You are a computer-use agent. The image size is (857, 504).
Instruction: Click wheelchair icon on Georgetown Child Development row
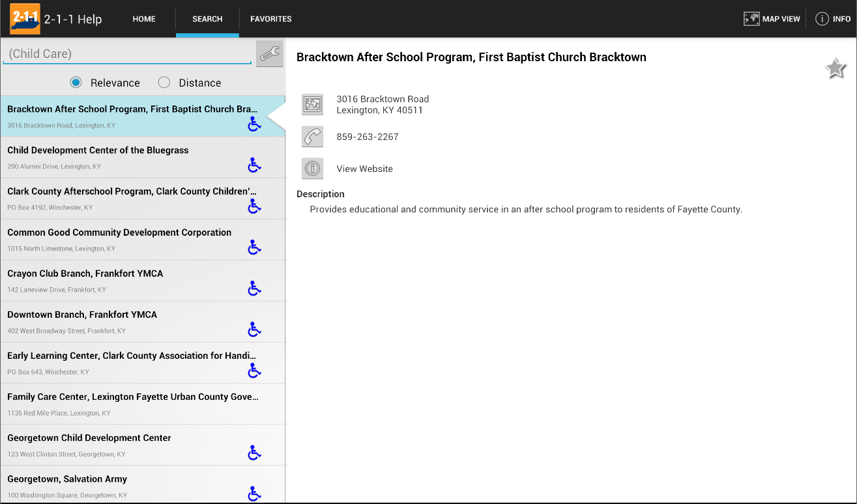click(254, 453)
